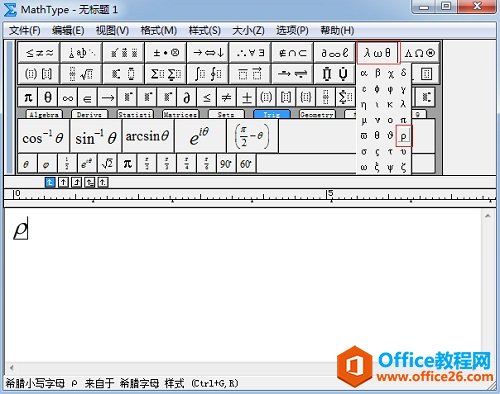Open the logical symbols palette (∴∀∃)
This screenshot has height=394, width=500.
(x=251, y=53)
